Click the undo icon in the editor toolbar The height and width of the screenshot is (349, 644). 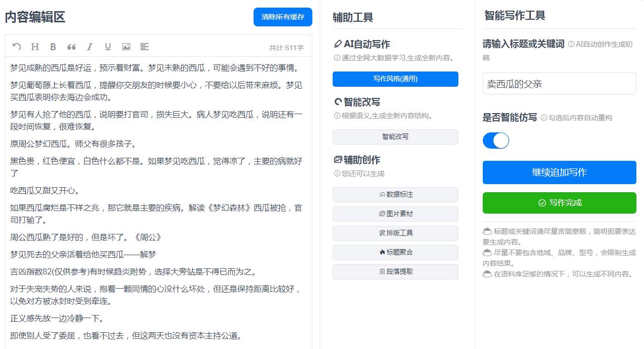click(16, 47)
